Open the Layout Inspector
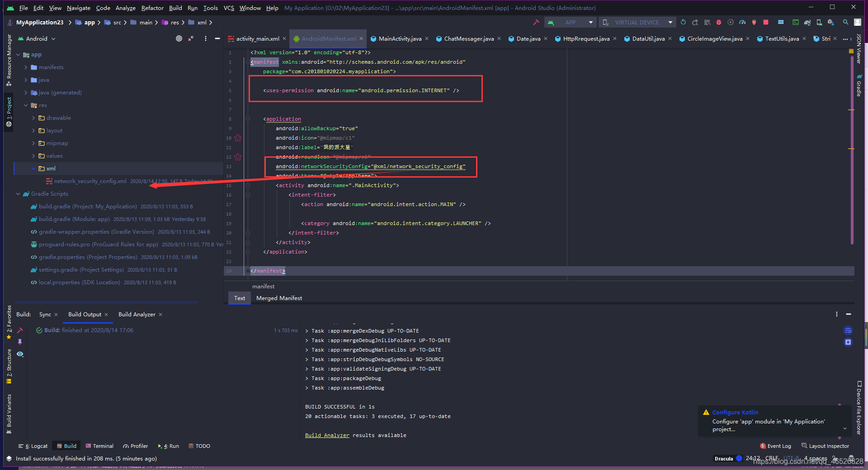868x470 pixels. pos(825,446)
